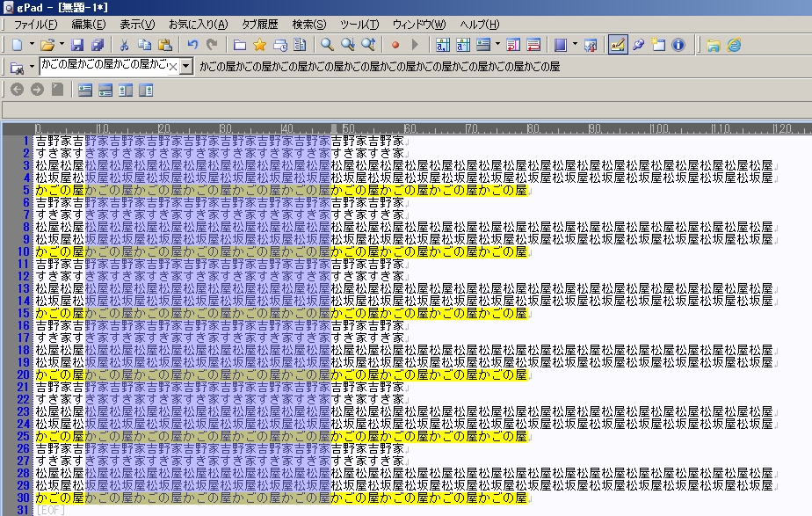Click the two-column document icon after history
812x516 pixels.
point(300,45)
